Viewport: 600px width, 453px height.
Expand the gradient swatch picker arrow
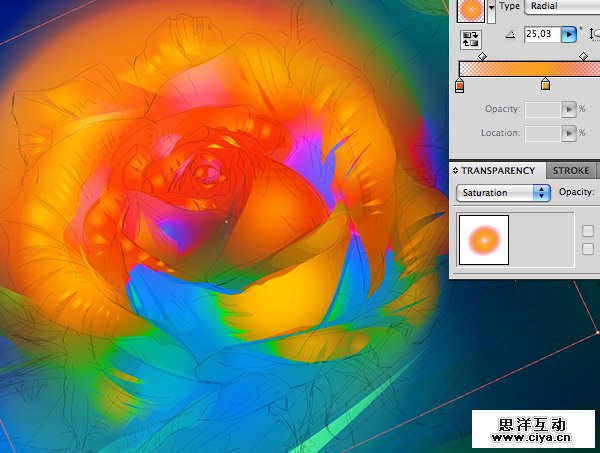click(491, 8)
